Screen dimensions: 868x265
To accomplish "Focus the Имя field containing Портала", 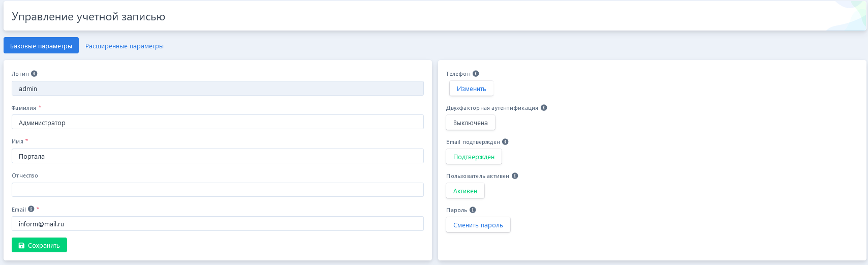I will [x=218, y=156].
